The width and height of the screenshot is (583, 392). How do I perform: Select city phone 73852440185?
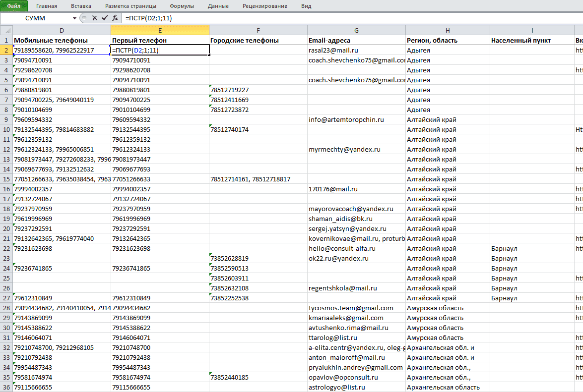click(x=258, y=377)
